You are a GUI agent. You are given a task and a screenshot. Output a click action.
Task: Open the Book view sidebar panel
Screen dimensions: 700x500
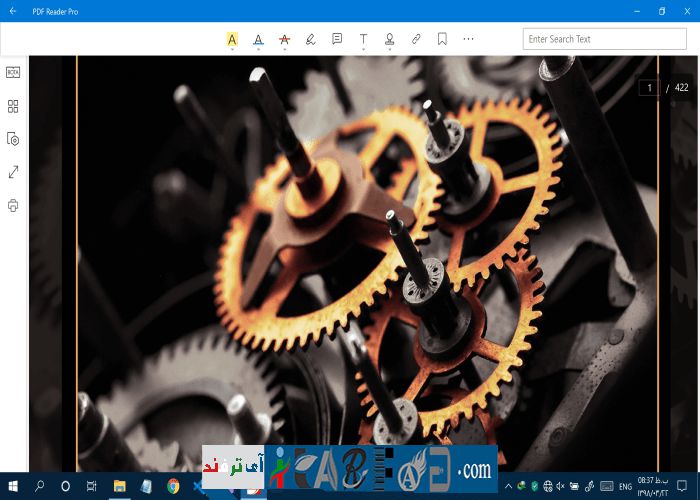tap(13, 72)
